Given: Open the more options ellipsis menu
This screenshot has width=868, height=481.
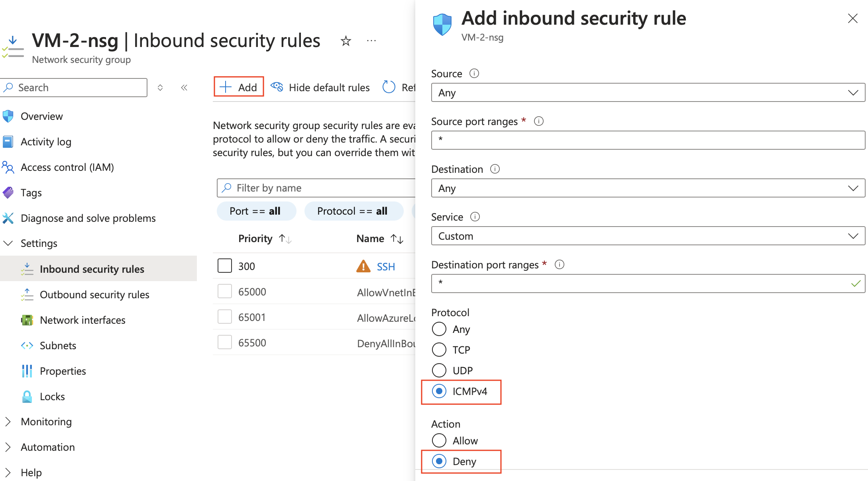Looking at the screenshot, I should [x=371, y=41].
